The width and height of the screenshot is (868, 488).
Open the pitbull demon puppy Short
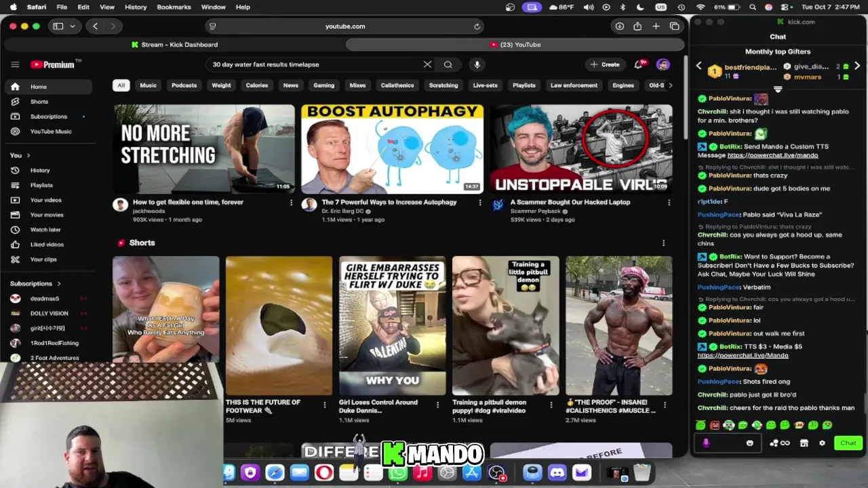(x=505, y=325)
